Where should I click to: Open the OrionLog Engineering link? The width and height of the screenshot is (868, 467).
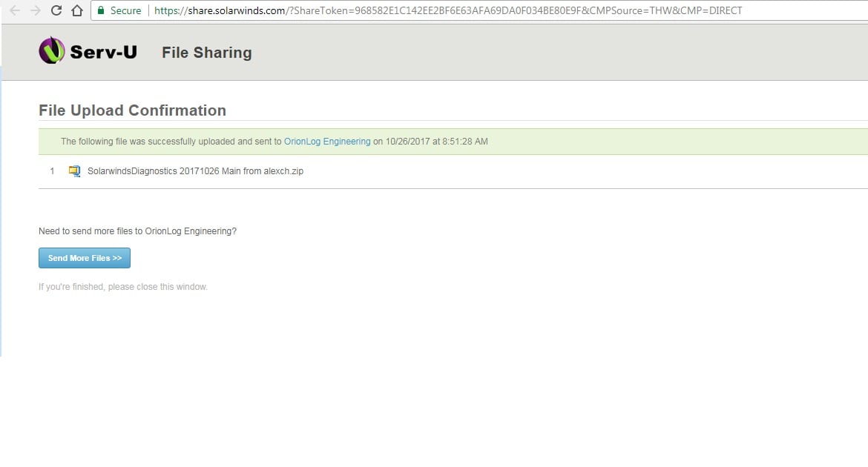(327, 142)
